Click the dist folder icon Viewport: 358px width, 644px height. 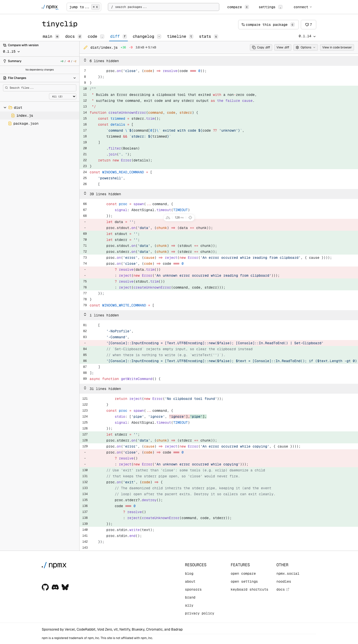point(10,108)
